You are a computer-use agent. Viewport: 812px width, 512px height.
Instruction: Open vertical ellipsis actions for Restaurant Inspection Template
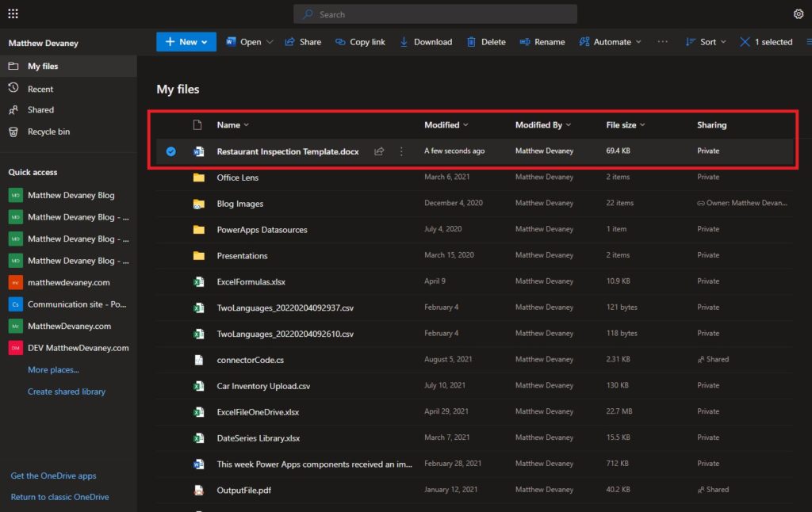click(401, 151)
